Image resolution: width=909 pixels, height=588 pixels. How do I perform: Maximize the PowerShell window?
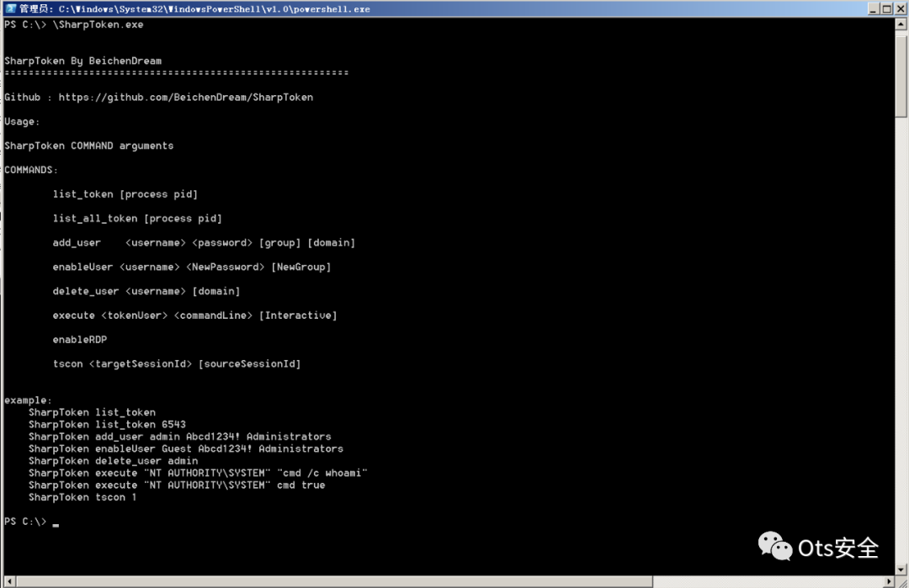pos(886,8)
